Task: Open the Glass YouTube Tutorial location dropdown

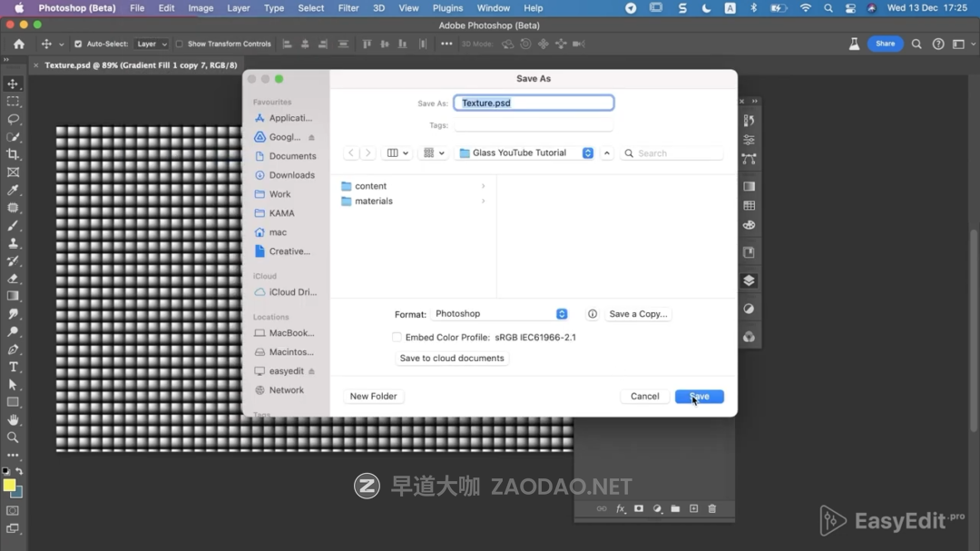Action: [525, 153]
